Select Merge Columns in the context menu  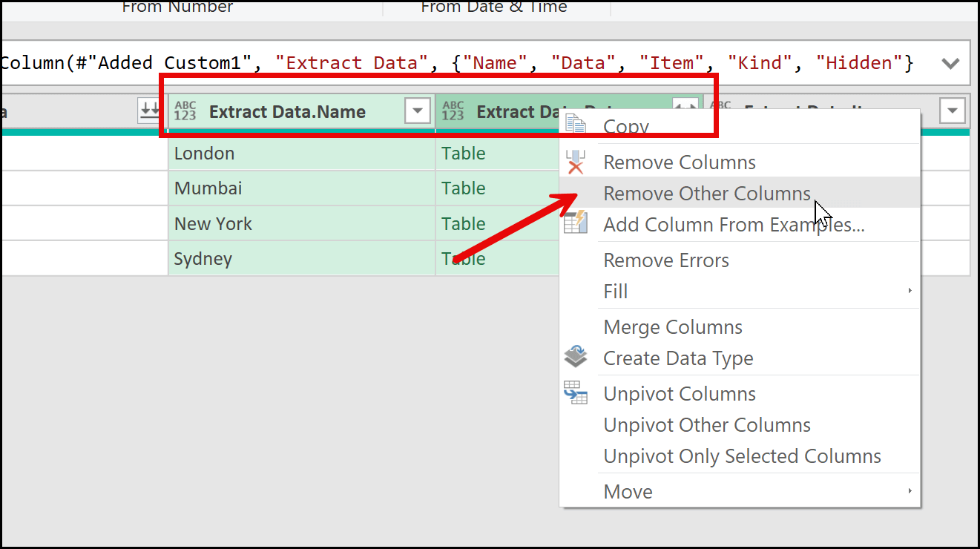[x=672, y=327]
